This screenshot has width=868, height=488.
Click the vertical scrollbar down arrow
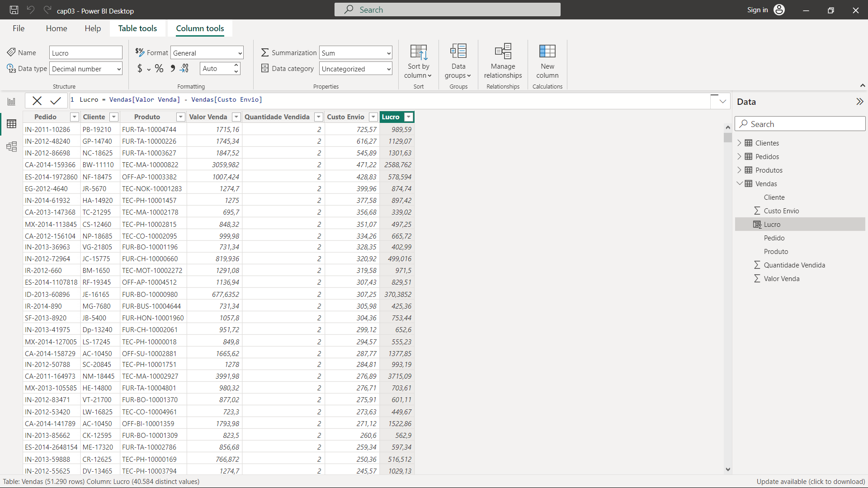(728, 469)
